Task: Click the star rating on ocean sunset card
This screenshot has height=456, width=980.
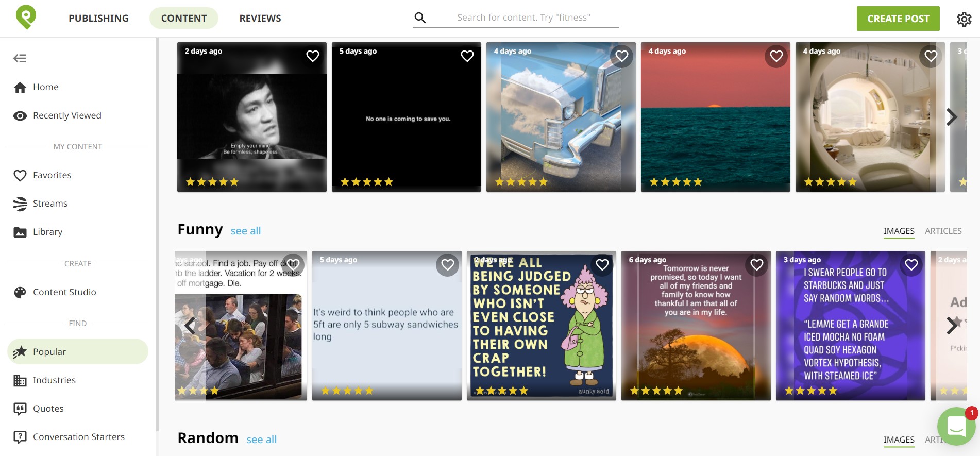Action: pyautogui.click(x=676, y=182)
